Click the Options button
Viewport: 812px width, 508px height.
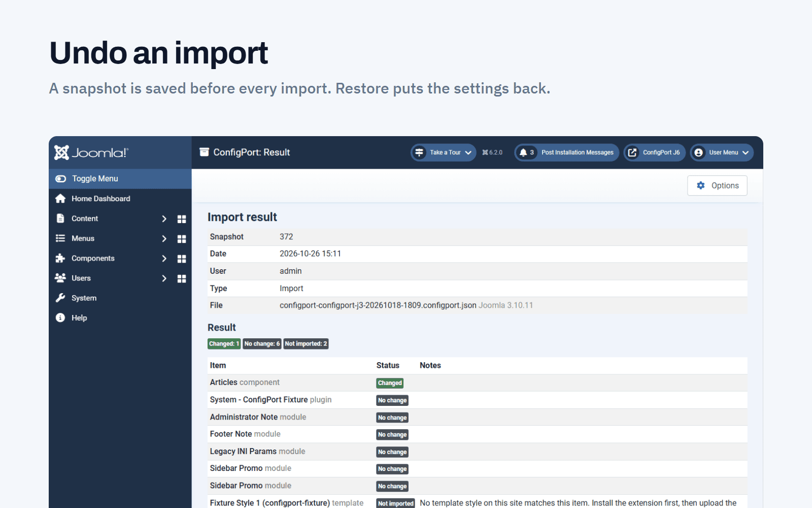click(717, 185)
